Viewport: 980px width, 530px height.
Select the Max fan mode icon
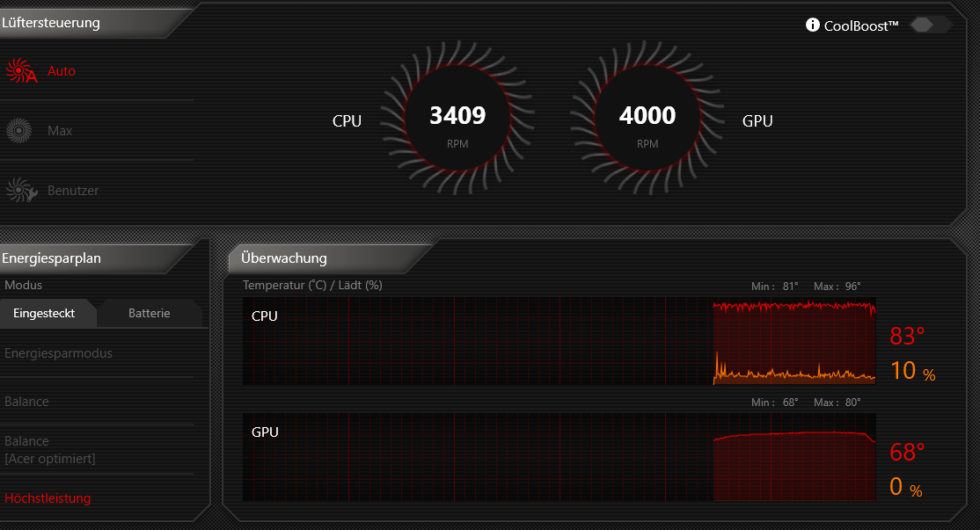coord(19,130)
